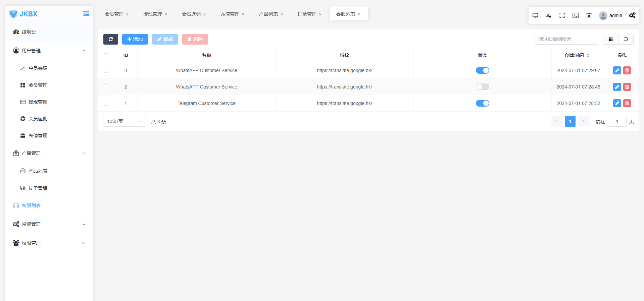The width and height of the screenshot is (644, 301).
Task: Click the JKBX logo
Action: [x=23, y=14]
